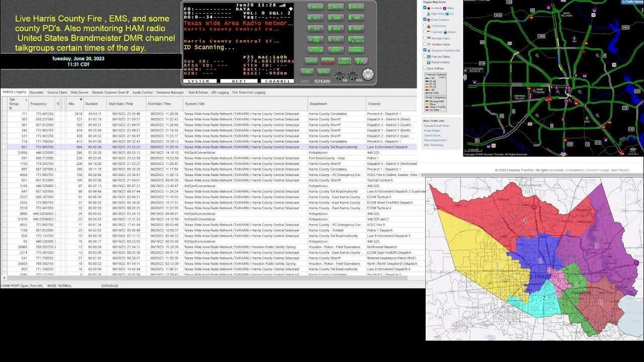Open the Route Builder link

tap(432, 131)
